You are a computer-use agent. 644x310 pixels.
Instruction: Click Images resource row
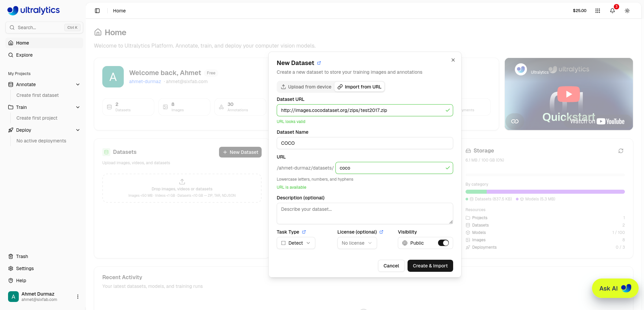click(x=545, y=240)
